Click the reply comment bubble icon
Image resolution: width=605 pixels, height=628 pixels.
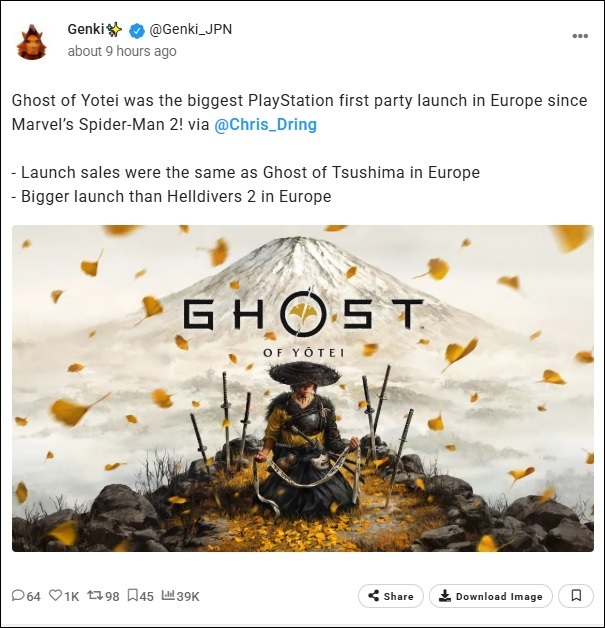[x=18, y=596]
